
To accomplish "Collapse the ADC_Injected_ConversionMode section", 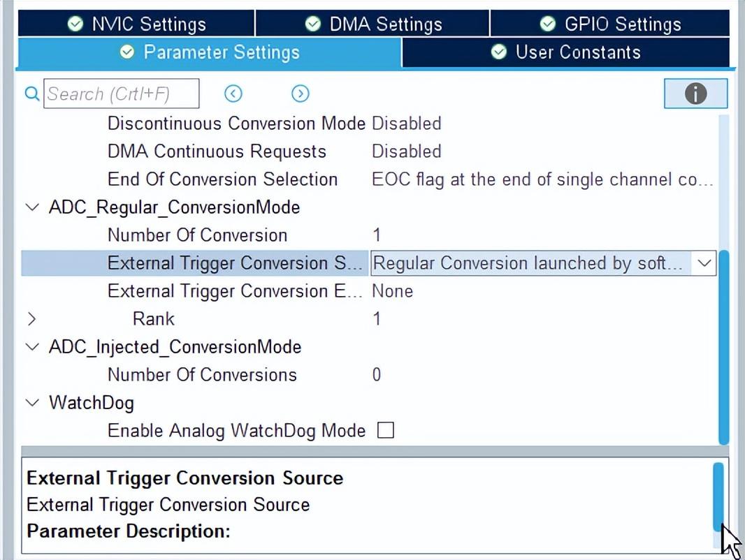I will pyautogui.click(x=32, y=347).
